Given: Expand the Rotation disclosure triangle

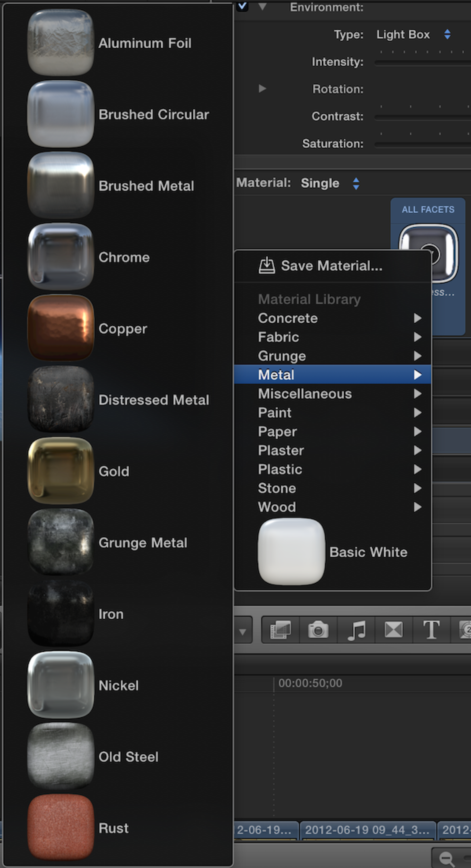Looking at the screenshot, I should tap(262, 89).
